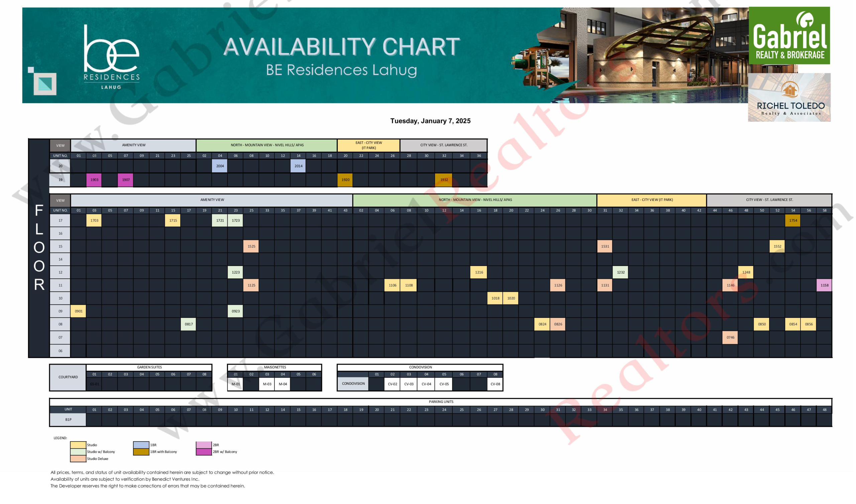Click available unit 1248
The width and height of the screenshot is (856, 504).
(x=746, y=272)
